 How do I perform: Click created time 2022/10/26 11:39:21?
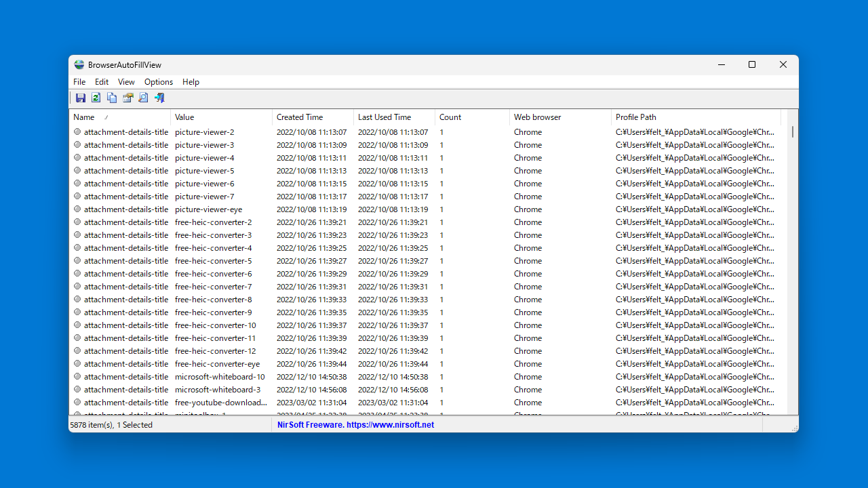click(311, 222)
